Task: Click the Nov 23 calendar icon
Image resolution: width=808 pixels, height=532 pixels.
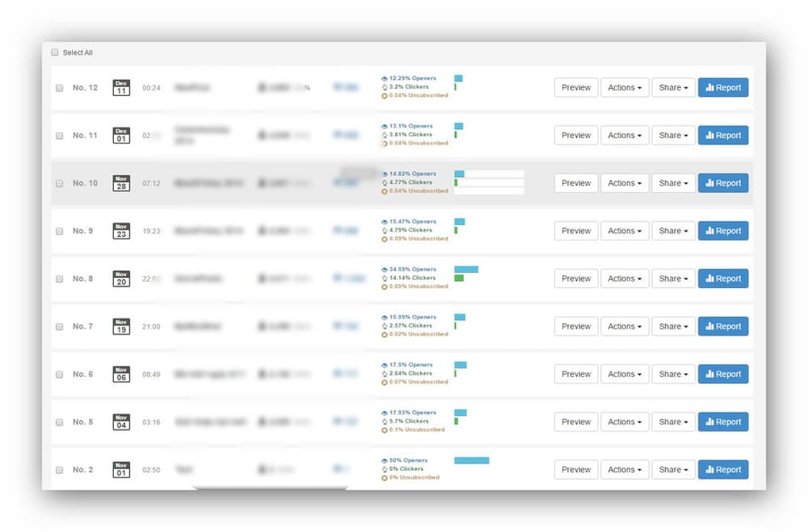Action: (121, 231)
